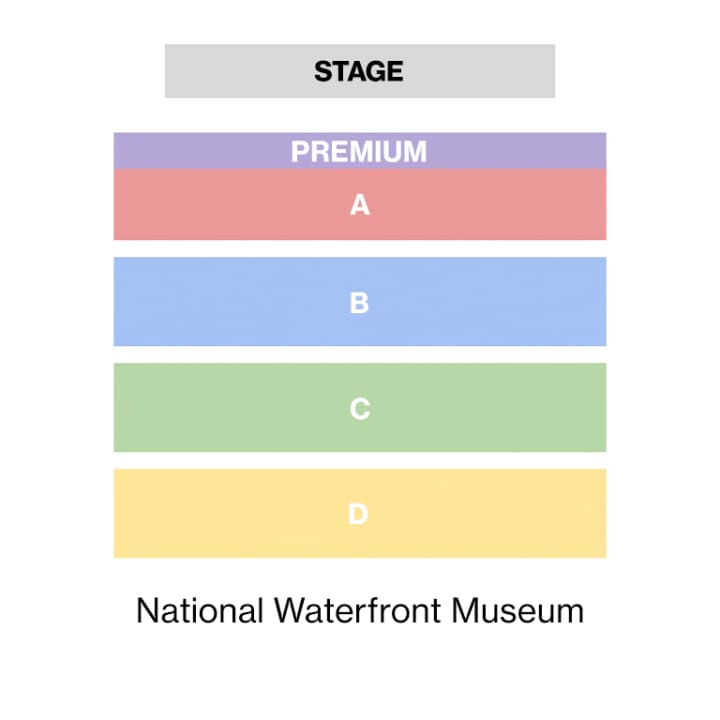Click the white PREMIUM label text
Screen dimensions: 720x720
tap(359, 152)
